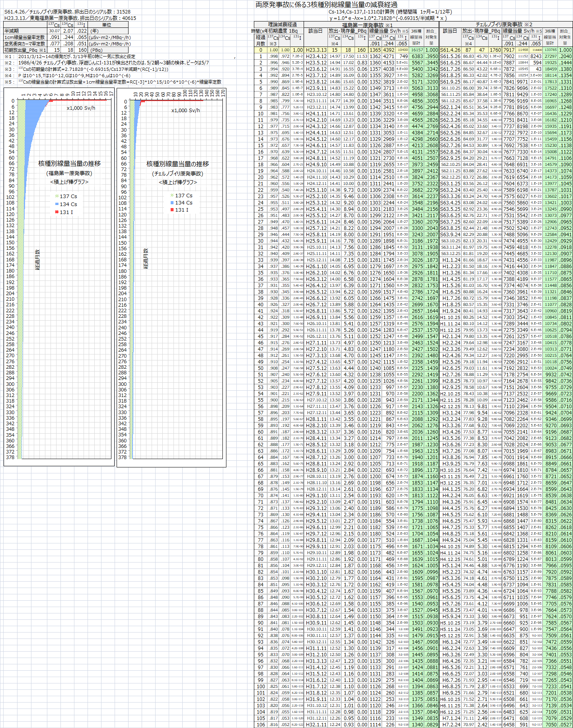Select the 137Cs half-life value 30.07
This screenshot has height=728, width=573.
click(54, 31)
